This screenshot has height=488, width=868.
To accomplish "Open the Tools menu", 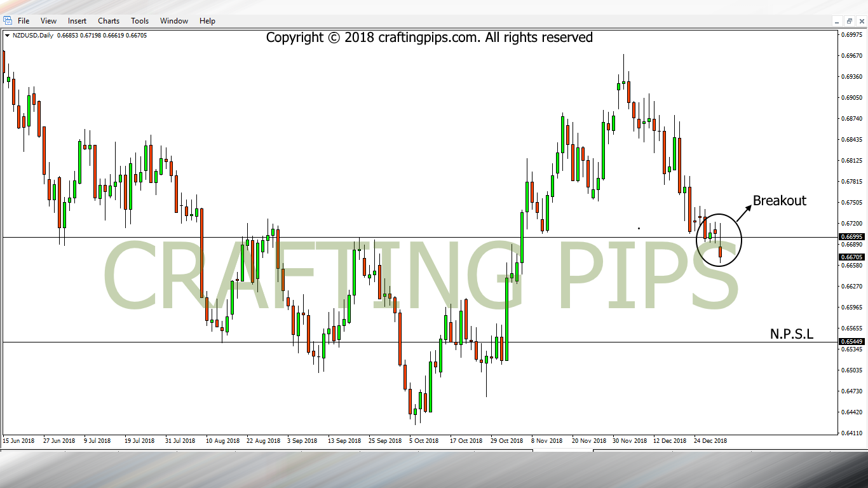I will click(140, 21).
